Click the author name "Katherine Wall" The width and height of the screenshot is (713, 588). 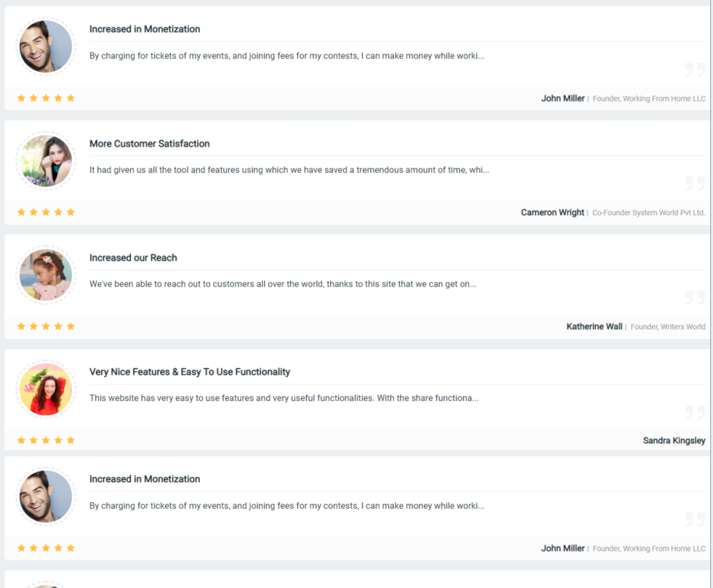tap(594, 327)
